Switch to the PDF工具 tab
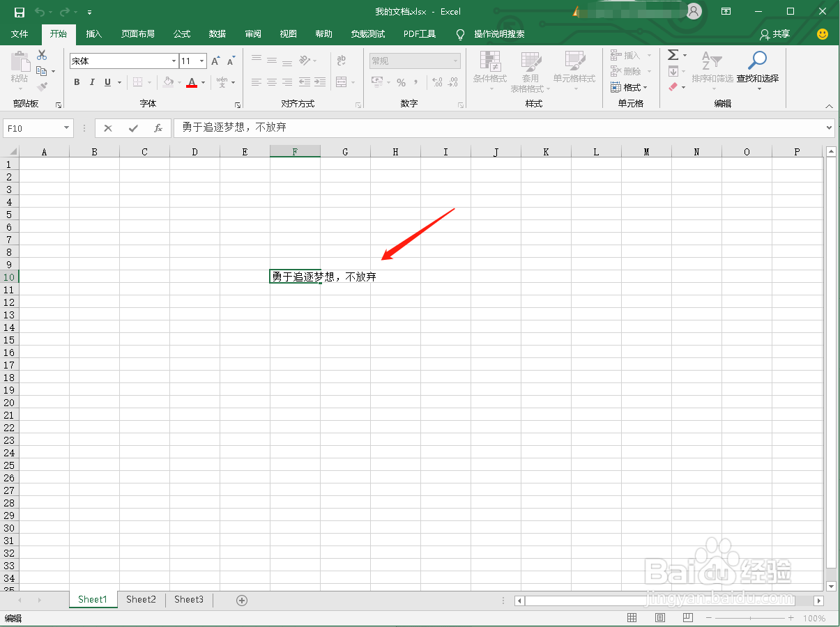Screen dimensions: 840x627 point(420,34)
